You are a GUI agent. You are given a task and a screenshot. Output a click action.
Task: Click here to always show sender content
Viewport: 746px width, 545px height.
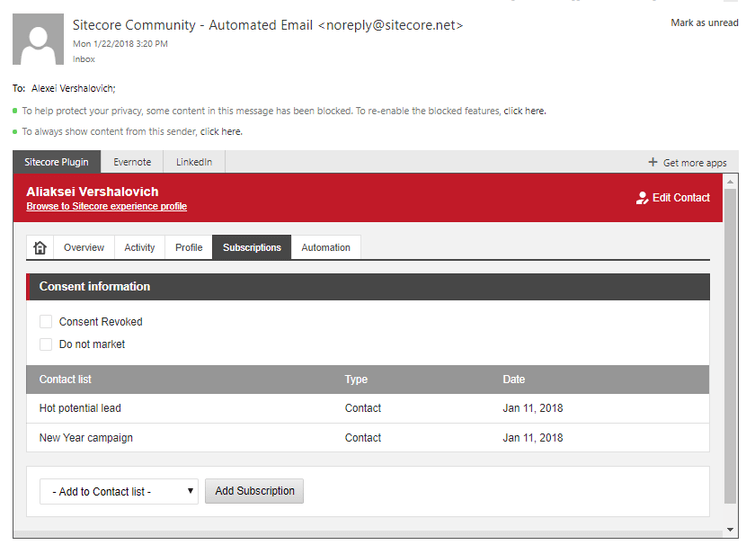[x=221, y=132]
